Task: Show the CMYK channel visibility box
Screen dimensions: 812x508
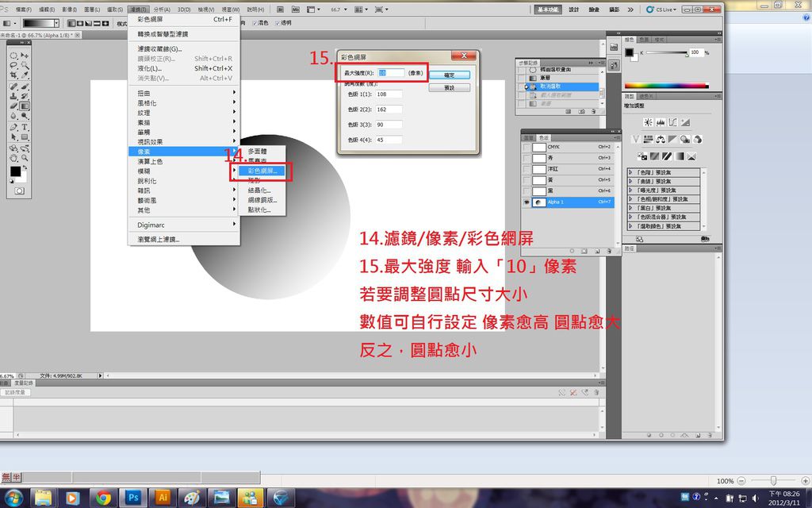Action: click(527, 147)
